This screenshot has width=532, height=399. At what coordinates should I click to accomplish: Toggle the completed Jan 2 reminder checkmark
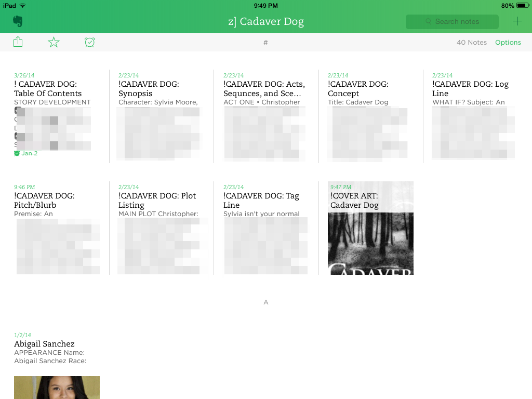pos(17,153)
